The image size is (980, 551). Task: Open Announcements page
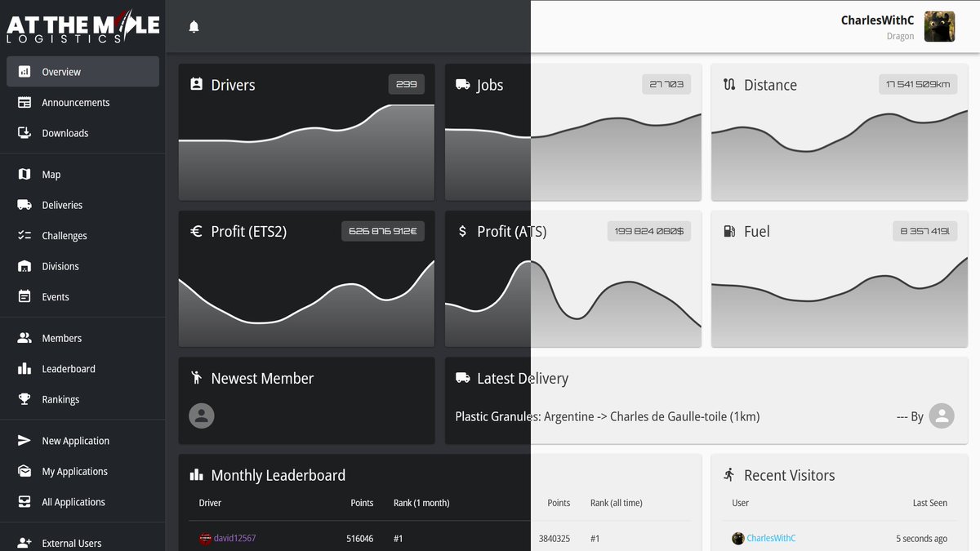tap(82, 102)
